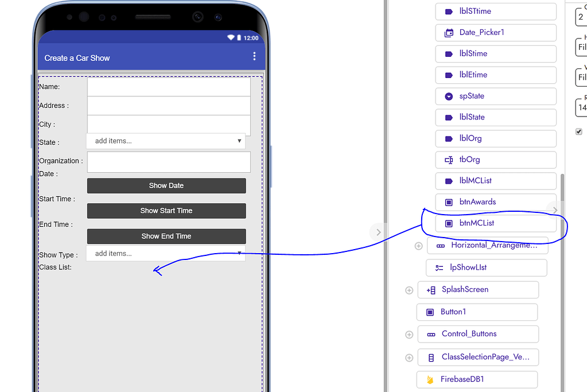Click into the City text field
The image size is (587, 392).
[x=169, y=125]
